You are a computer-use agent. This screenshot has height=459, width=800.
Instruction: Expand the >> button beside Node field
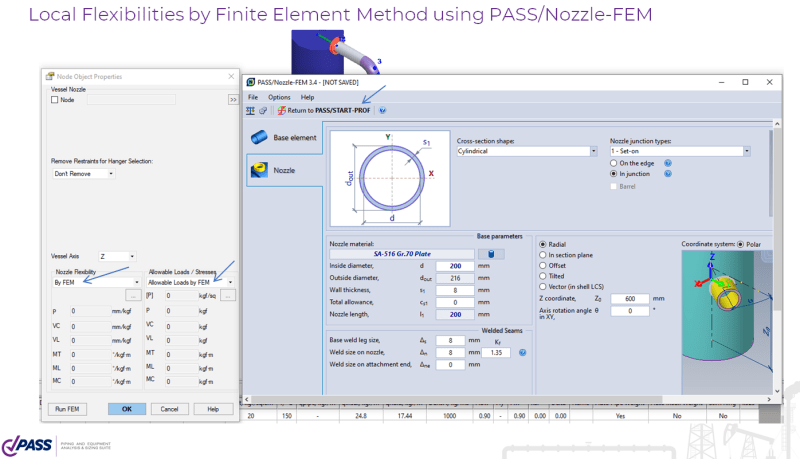[233, 100]
